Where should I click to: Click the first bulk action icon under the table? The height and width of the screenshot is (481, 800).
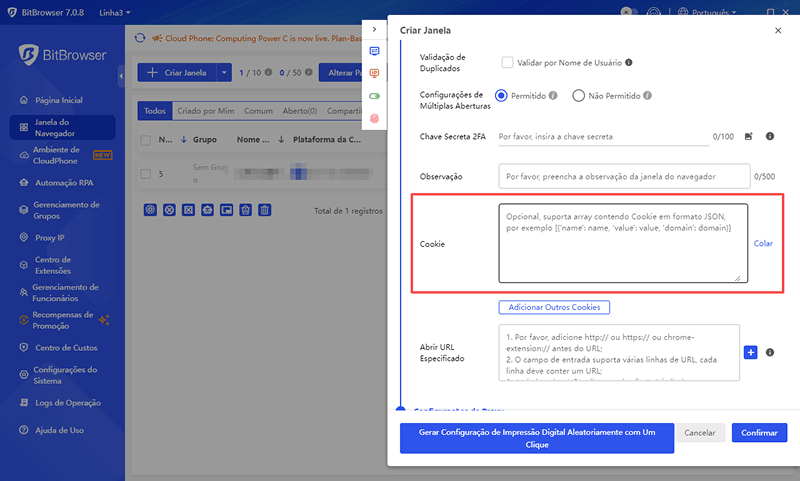coord(150,210)
